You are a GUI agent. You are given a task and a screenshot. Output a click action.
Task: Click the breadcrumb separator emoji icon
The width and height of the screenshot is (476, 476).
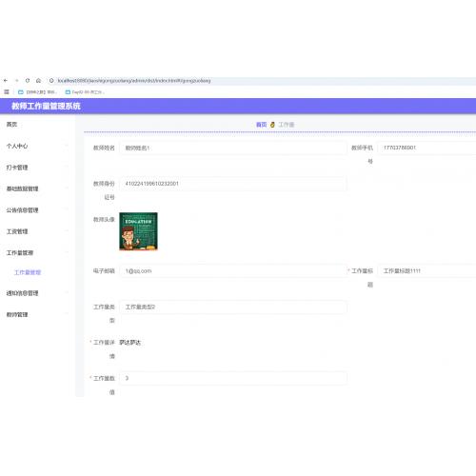coord(272,125)
